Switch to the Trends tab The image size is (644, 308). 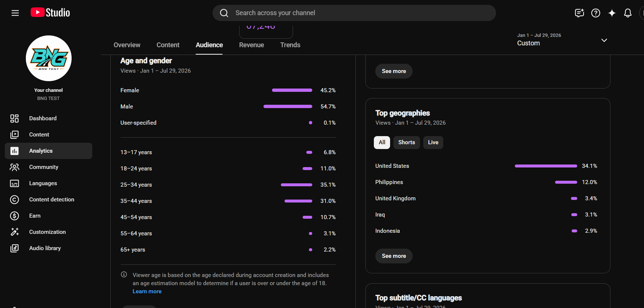click(x=290, y=45)
